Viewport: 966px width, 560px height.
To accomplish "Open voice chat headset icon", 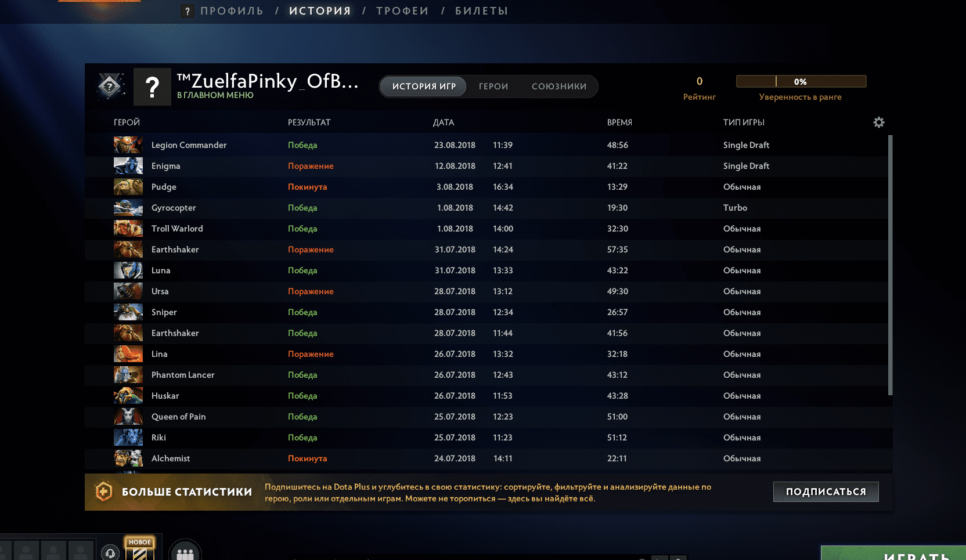I will [x=110, y=552].
